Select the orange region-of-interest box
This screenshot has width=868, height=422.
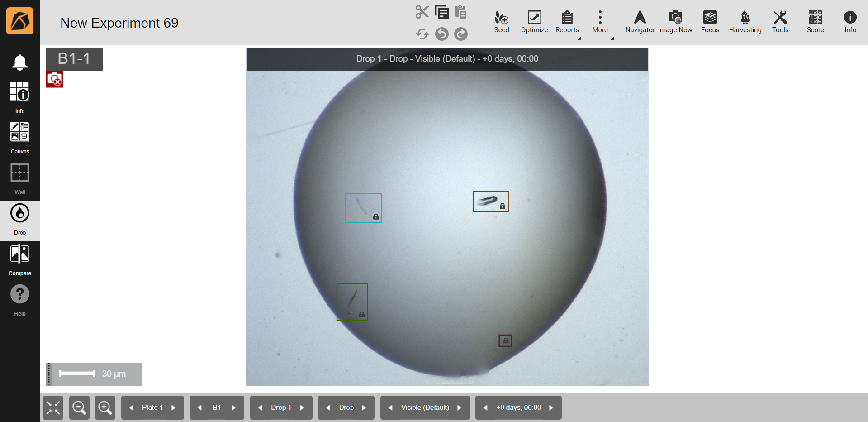tap(490, 201)
